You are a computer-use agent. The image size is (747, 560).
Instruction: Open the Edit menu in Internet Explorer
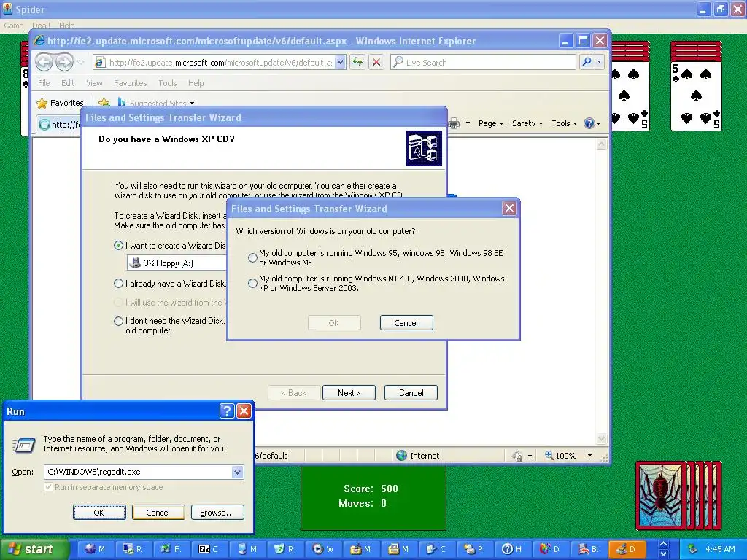coord(68,83)
